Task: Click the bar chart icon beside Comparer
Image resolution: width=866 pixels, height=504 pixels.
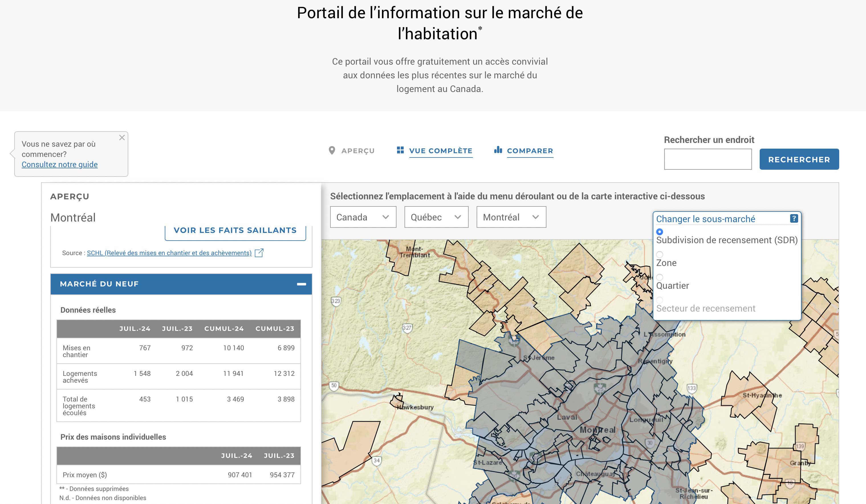Action: click(498, 150)
